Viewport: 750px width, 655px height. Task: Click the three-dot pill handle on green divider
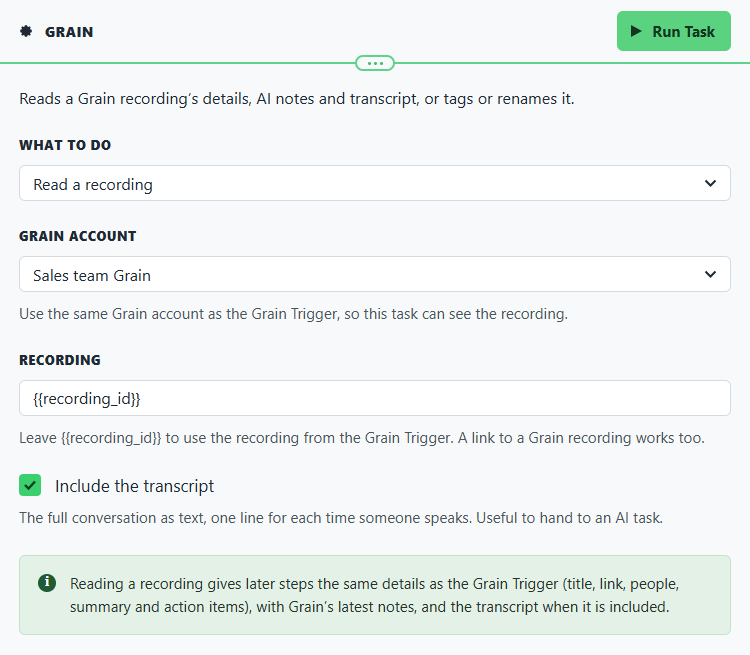[x=375, y=63]
